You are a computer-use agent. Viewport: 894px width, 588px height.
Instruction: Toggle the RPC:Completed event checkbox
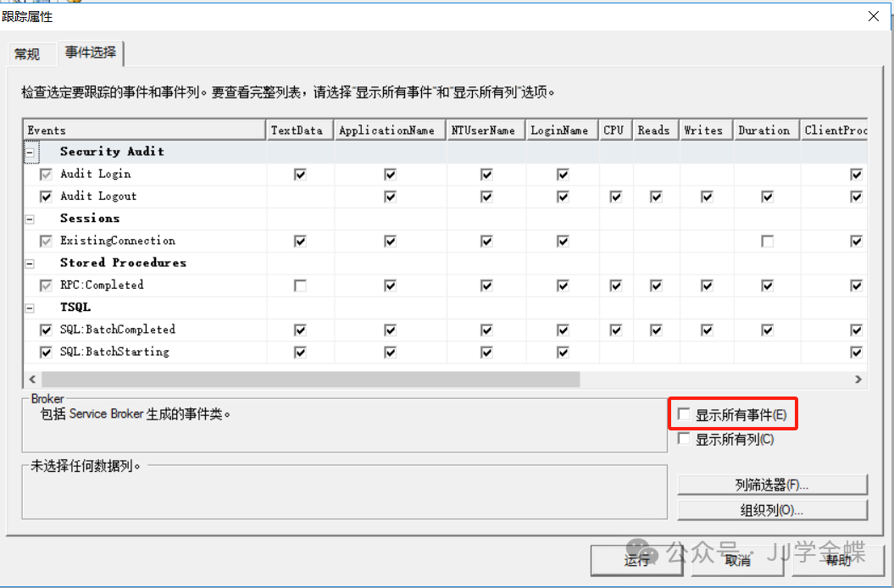46,286
